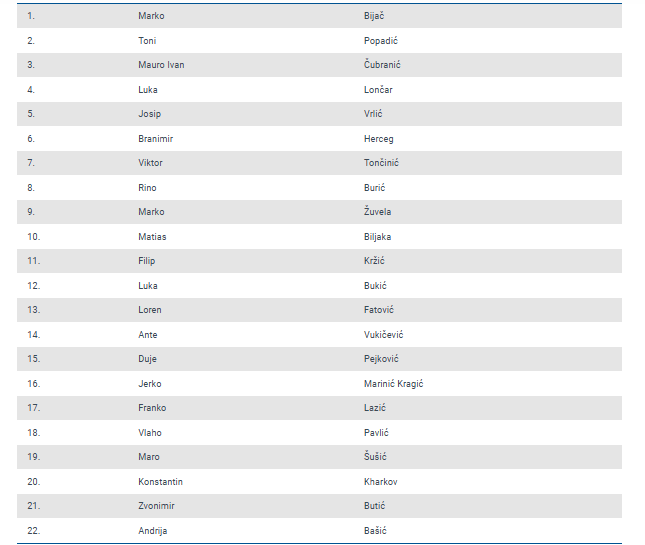Click row number 12
The width and height of the screenshot is (645, 545).
click(x=33, y=286)
